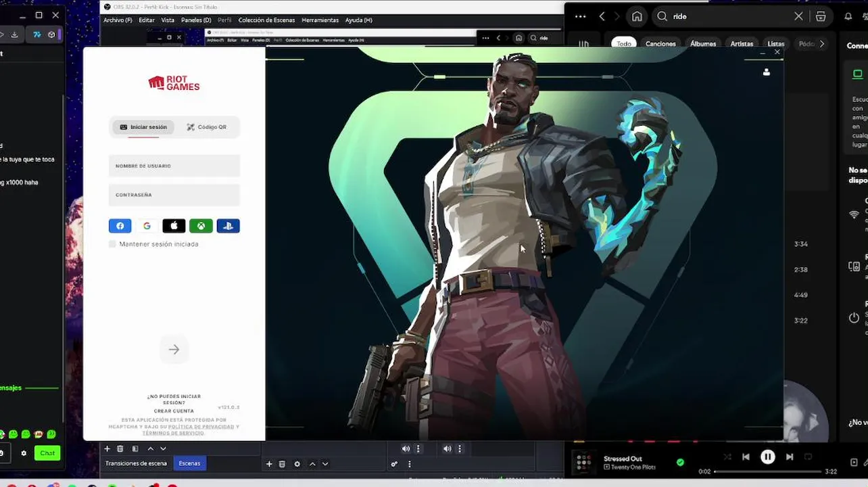Open Ayuda menu in OBS
The width and height of the screenshot is (868, 487).
click(358, 20)
